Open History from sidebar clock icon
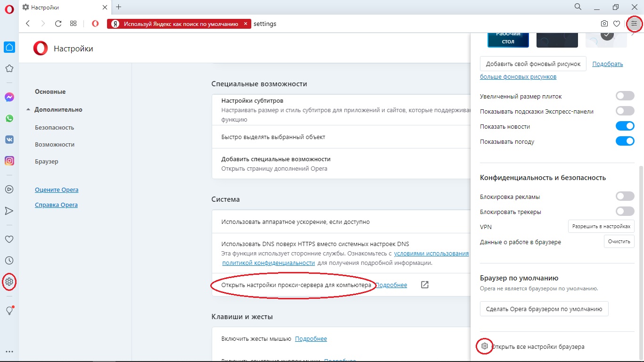Viewport: 644px width, 362px height. tap(9, 261)
